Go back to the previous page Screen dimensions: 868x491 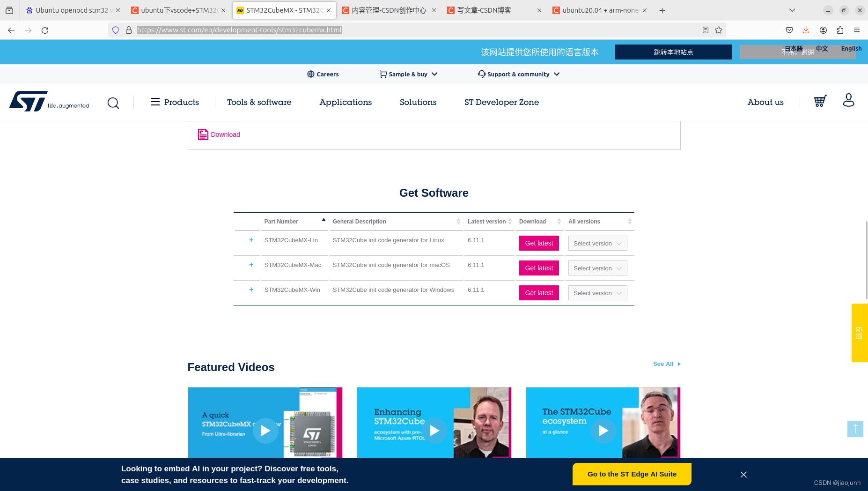click(x=11, y=30)
